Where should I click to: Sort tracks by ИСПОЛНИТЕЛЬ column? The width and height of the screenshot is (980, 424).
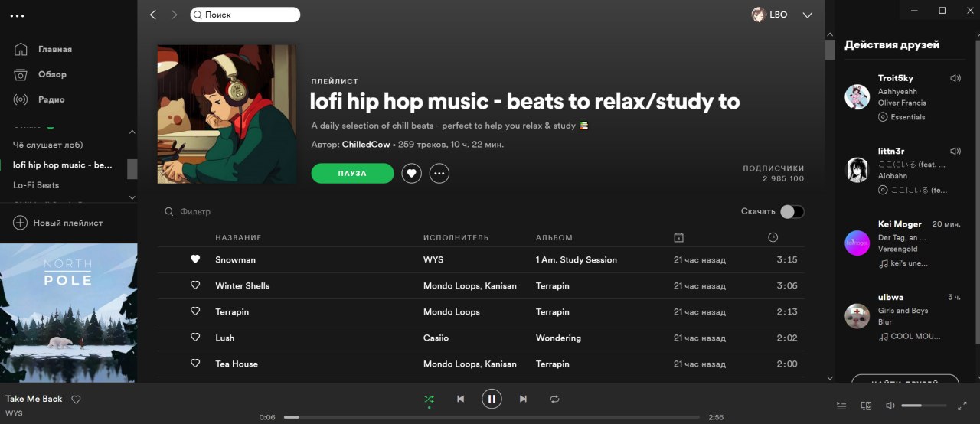point(456,238)
